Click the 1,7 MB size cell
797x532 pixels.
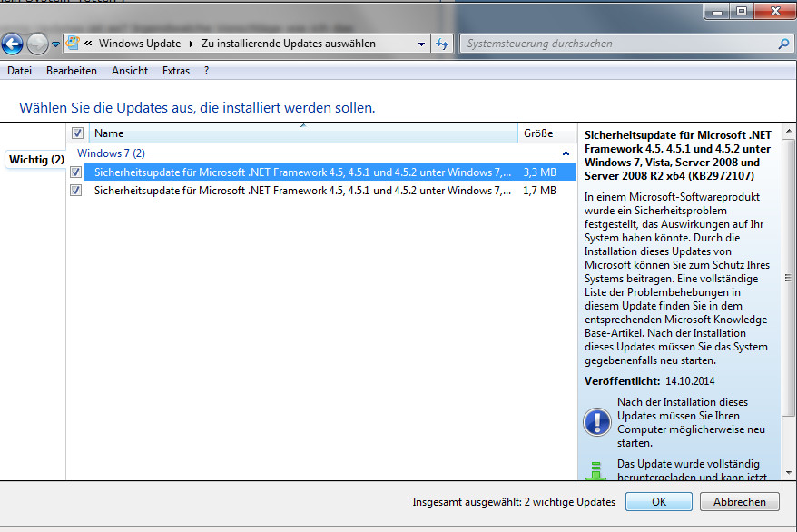coord(540,191)
